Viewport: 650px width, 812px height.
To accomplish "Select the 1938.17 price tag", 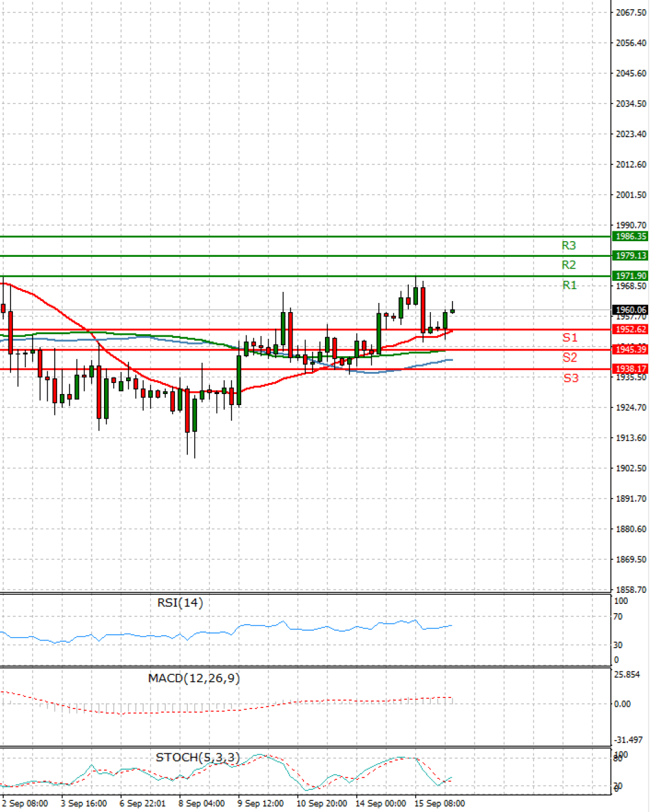I will (630, 369).
